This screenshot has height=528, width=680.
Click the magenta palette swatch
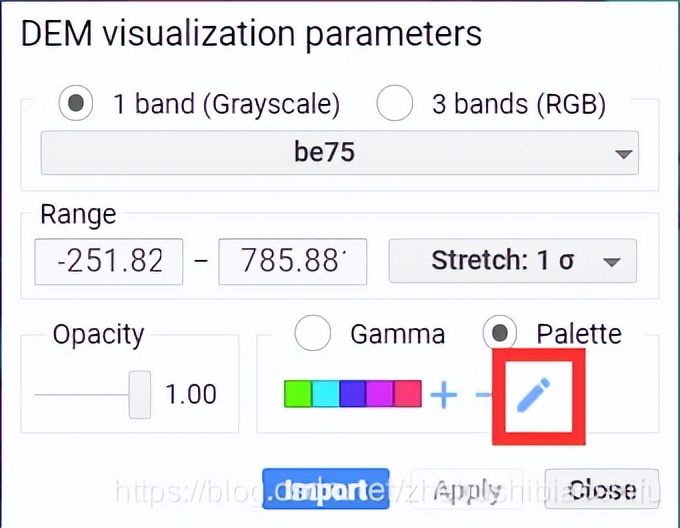(x=380, y=394)
